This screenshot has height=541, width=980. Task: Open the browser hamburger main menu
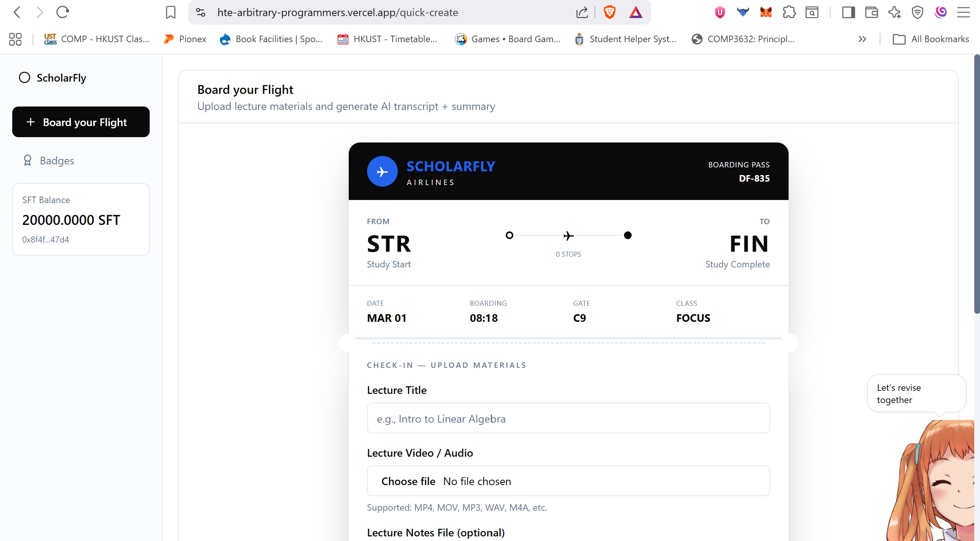click(x=963, y=12)
